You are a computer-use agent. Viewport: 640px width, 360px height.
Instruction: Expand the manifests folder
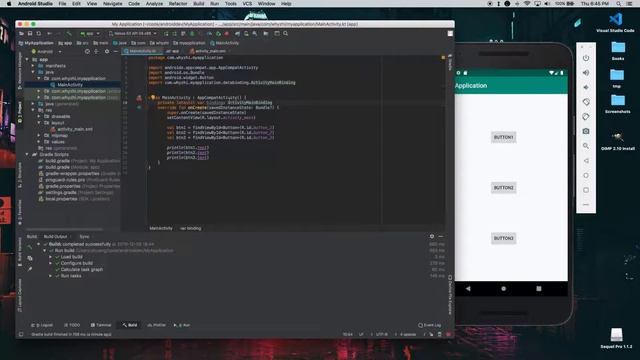pyautogui.click(x=33, y=66)
